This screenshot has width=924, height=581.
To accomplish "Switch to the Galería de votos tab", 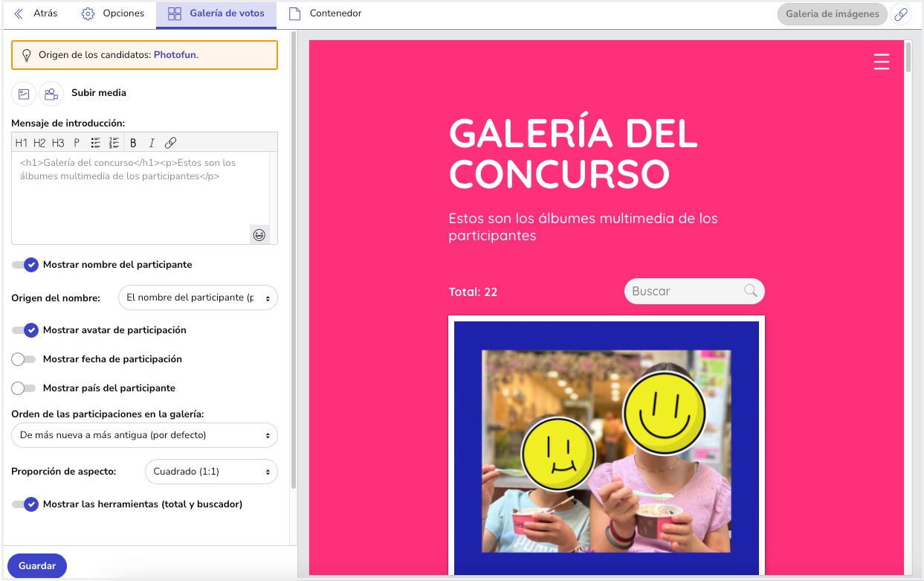I will click(x=216, y=13).
